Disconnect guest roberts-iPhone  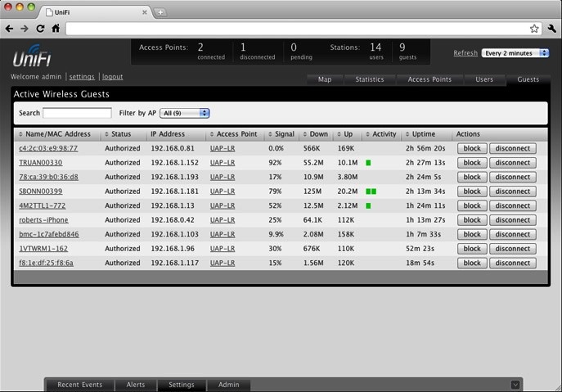tap(513, 220)
